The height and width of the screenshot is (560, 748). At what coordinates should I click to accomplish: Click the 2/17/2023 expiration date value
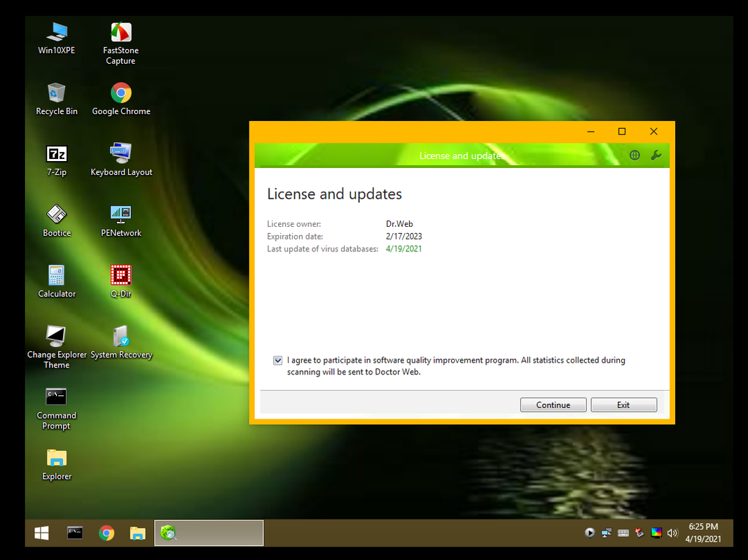click(x=403, y=237)
